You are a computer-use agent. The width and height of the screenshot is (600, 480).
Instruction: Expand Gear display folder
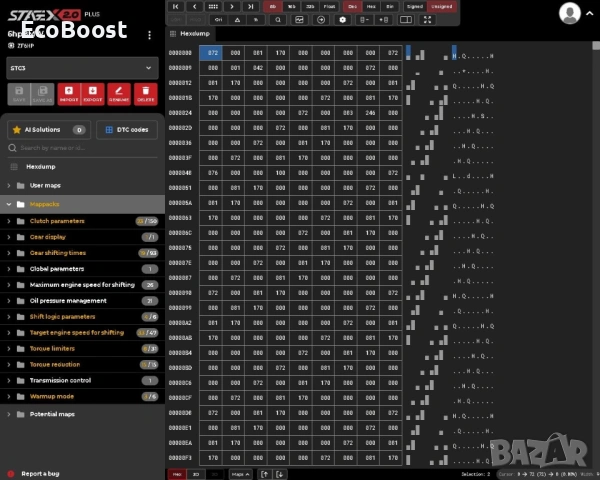[x=9, y=237]
